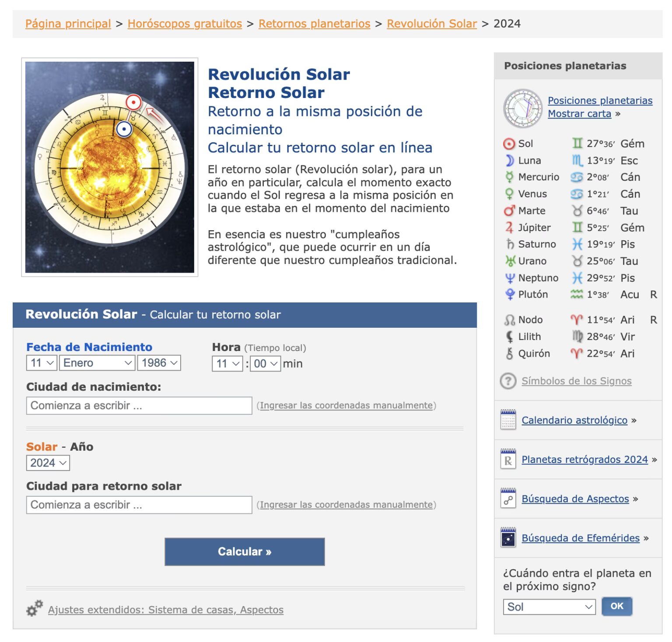The image size is (672, 642).
Task: Expand the birth year dropdown showing 1986
Action: click(x=159, y=363)
